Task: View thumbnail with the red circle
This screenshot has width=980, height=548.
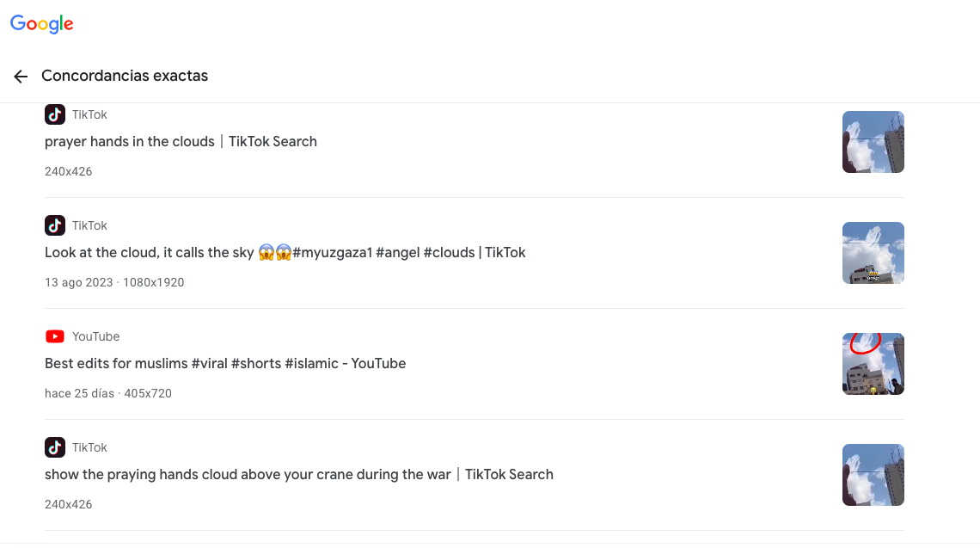Action: [x=873, y=363]
